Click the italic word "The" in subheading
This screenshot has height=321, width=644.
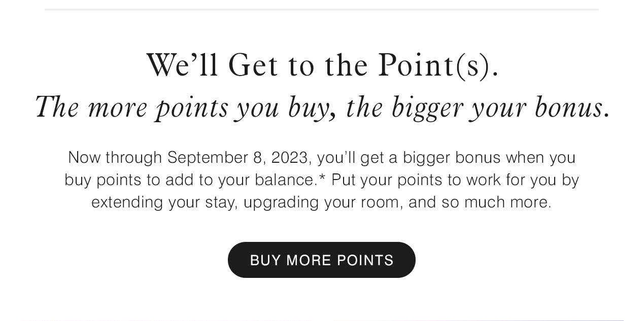pyautogui.click(x=56, y=108)
